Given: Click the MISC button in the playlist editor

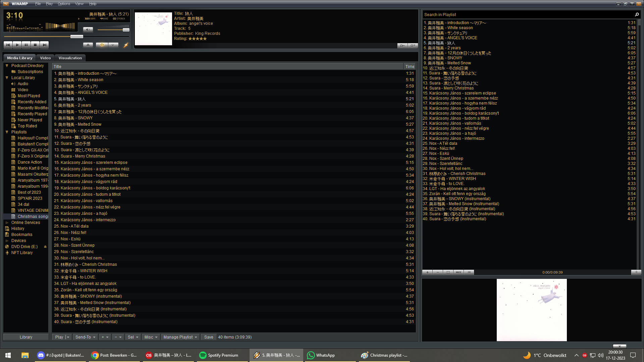Looking at the screenshot, I should point(459,272).
